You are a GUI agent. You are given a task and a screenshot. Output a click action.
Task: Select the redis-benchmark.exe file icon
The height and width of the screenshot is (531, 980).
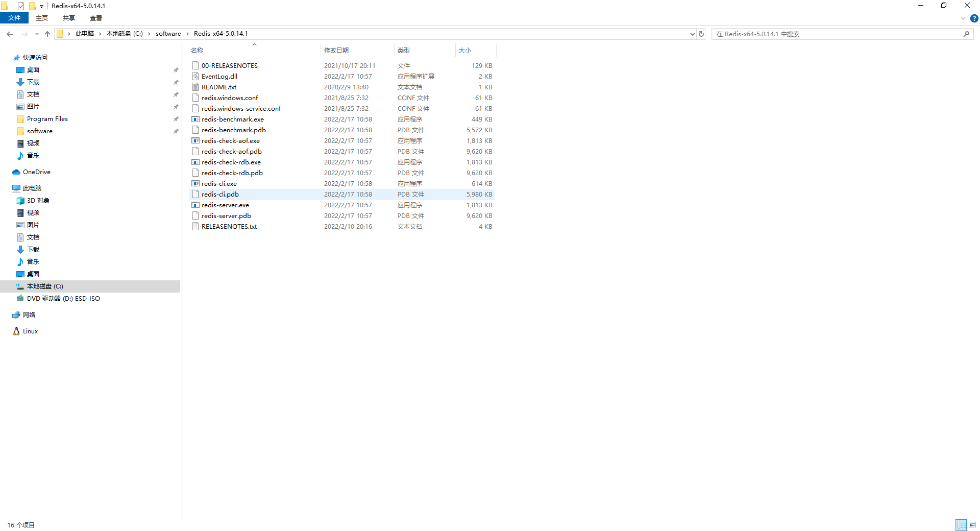(195, 119)
